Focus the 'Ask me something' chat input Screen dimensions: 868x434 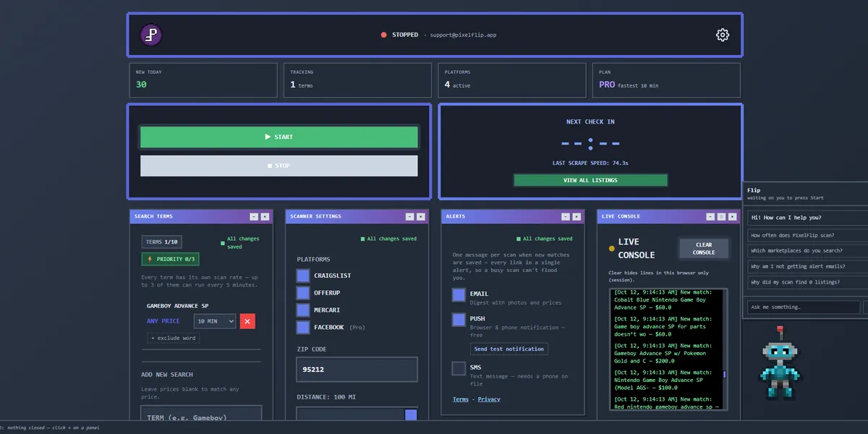point(804,307)
